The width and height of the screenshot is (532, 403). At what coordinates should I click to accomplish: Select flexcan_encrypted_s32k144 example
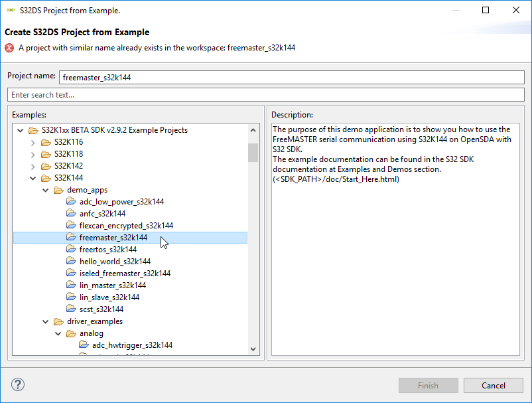coord(126,226)
